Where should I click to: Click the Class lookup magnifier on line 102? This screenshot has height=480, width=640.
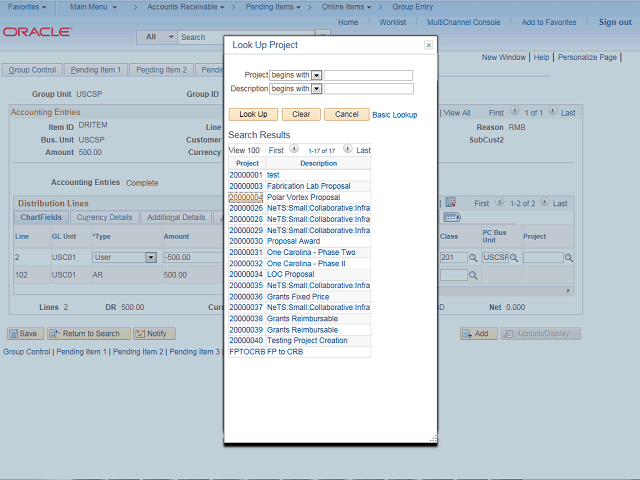[473, 276]
